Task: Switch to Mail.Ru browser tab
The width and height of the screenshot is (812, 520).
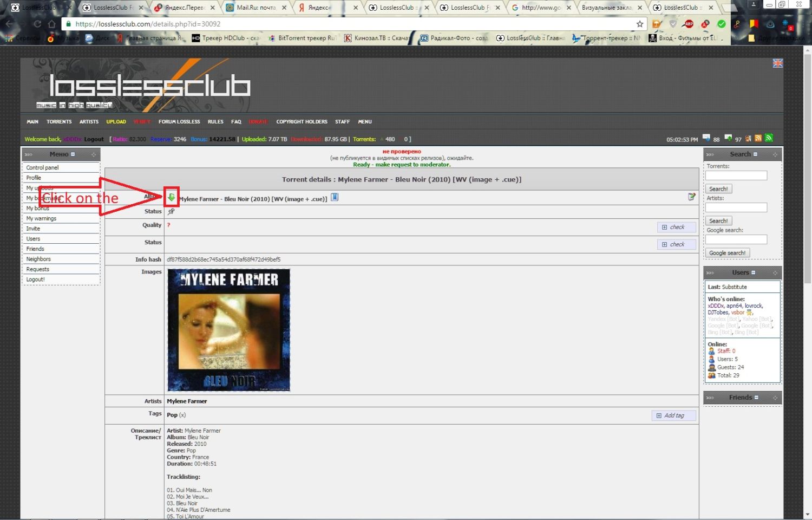Action: [255, 8]
